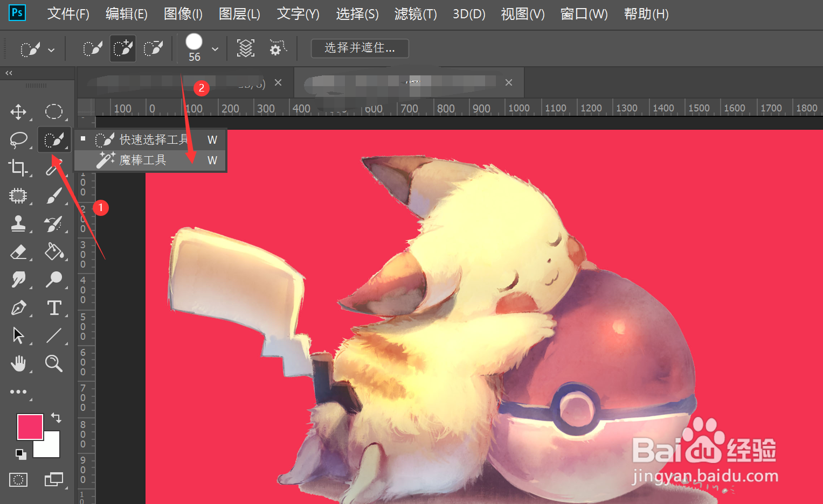
Task: Select the Zoom magnifier tool
Action: point(53,363)
